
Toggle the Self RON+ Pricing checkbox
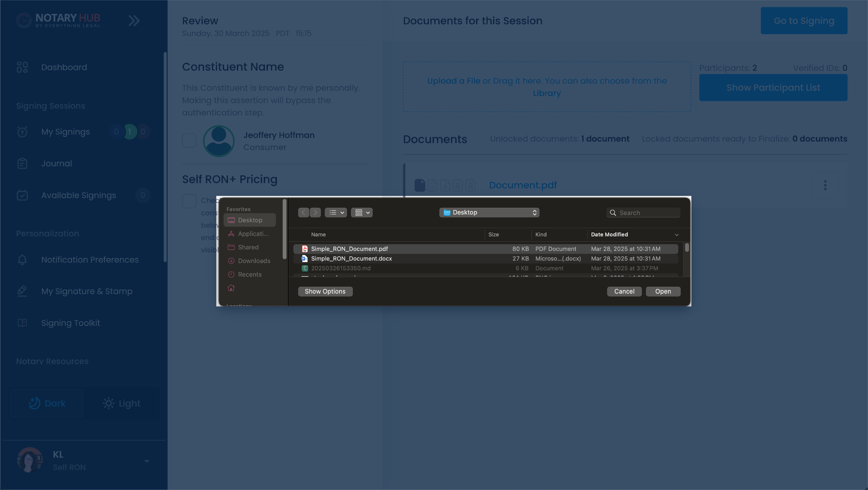[x=189, y=201]
